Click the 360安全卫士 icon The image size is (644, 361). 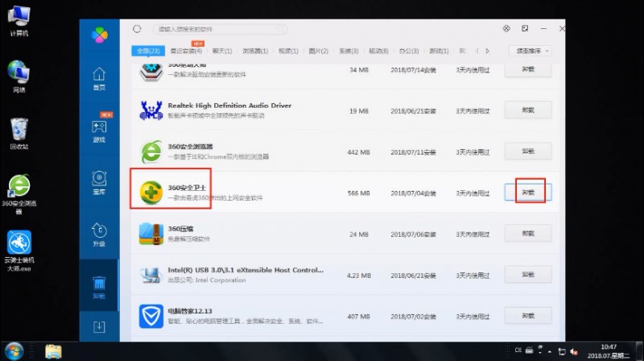click(151, 193)
